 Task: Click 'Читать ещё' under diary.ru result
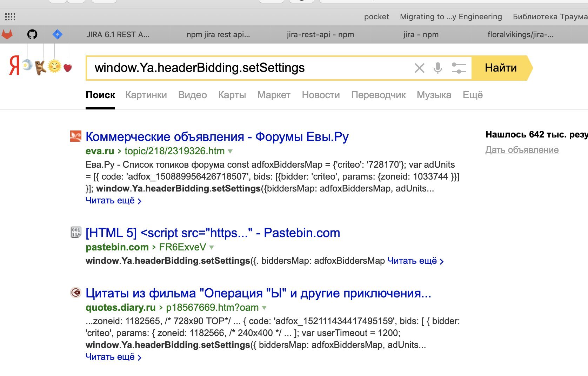[113, 357]
